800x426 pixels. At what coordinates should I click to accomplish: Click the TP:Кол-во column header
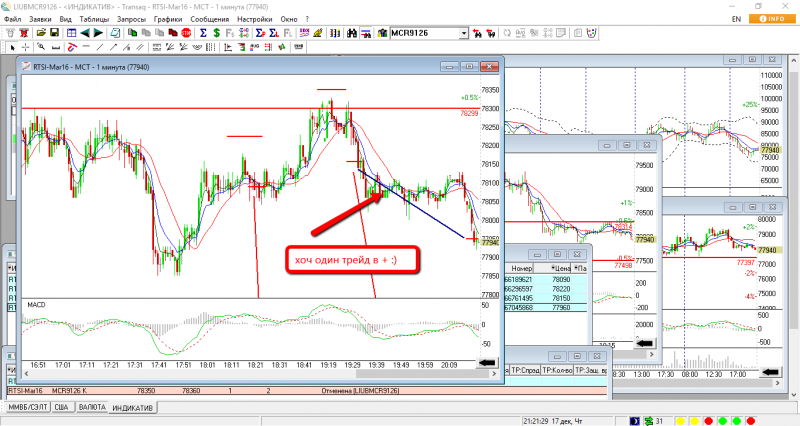tap(557, 370)
